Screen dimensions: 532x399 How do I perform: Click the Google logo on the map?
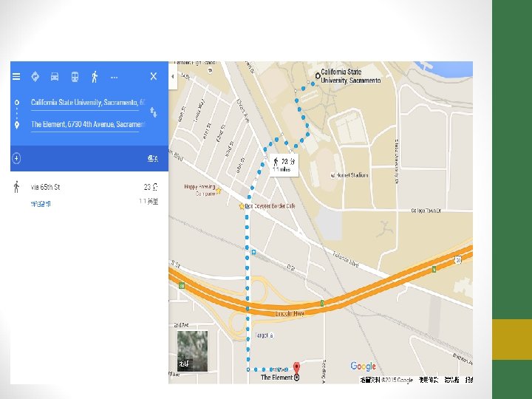[363, 366]
